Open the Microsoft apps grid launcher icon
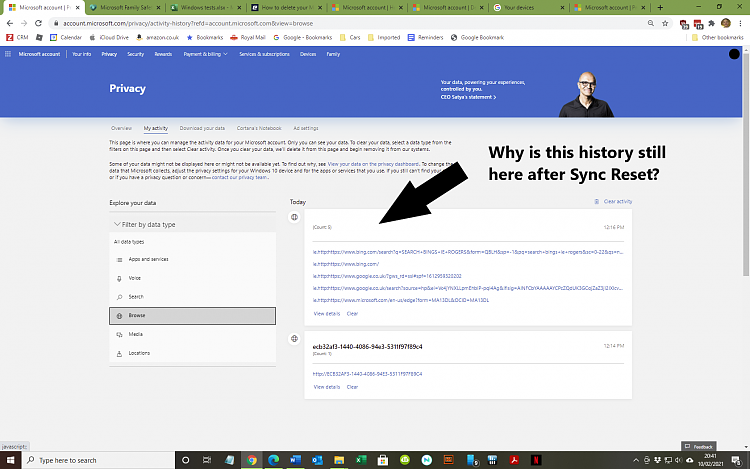This screenshot has width=750, height=469. click(8, 54)
